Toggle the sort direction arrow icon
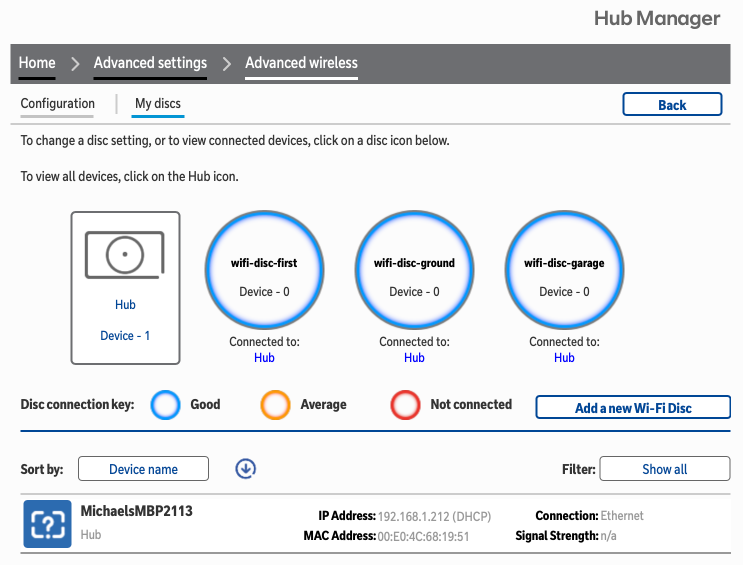The height and width of the screenshot is (565, 743). [246, 468]
